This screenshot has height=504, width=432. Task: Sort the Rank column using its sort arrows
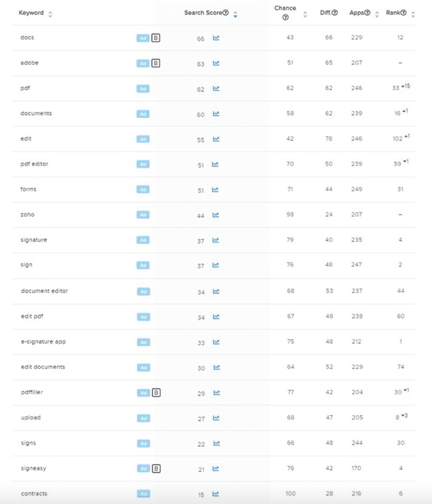click(413, 13)
